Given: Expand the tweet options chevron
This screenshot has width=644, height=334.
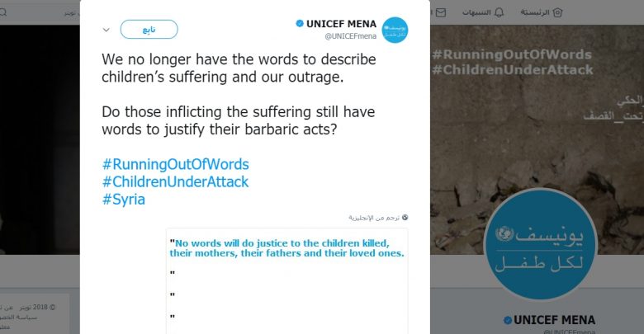Looking at the screenshot, I should tap(106, 30).
